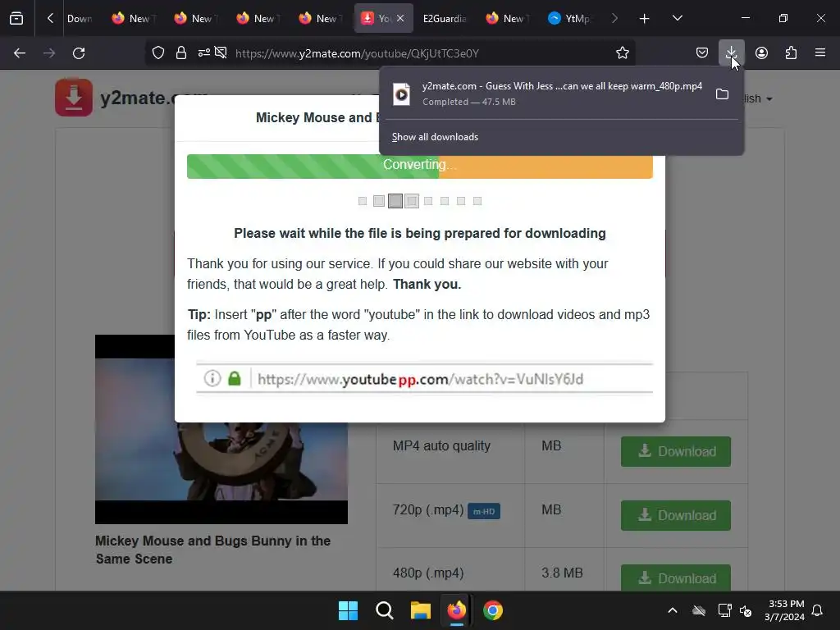Close the active y2mate tab

tap(400, 18)
